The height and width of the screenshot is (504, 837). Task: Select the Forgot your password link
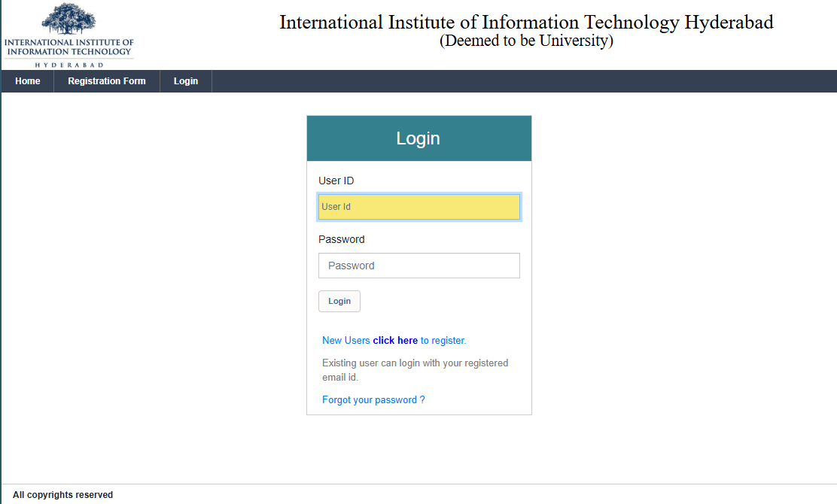(x=373, y=399)
